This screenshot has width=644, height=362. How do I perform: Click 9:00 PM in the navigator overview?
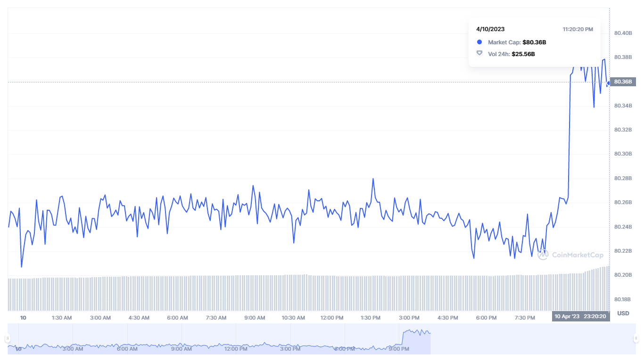coord(398,349)
